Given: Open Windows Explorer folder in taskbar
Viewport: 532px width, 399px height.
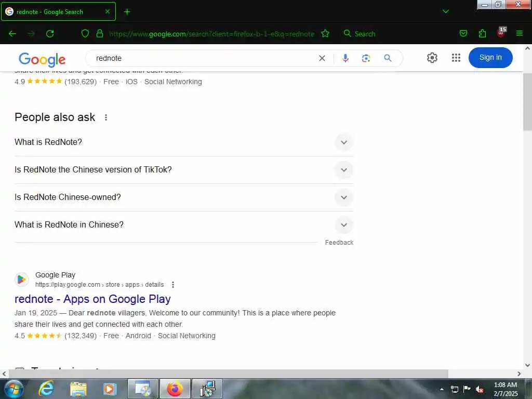Looking at the screenshot, I should pyautogui.click(x=78, y=389).
